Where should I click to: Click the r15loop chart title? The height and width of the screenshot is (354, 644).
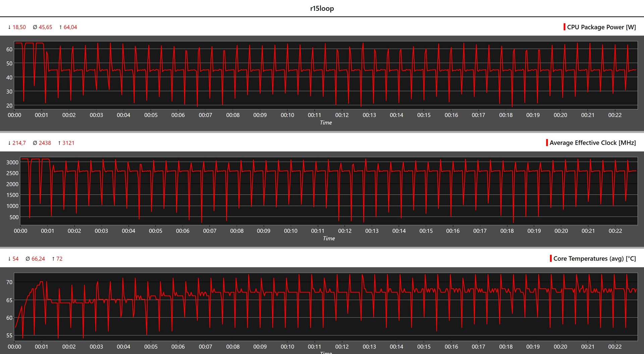pyautogui.click(x=322, y=8)
